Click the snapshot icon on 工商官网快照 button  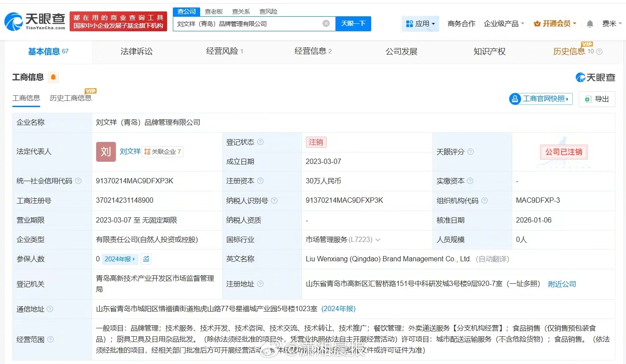(x=515, y=99)
